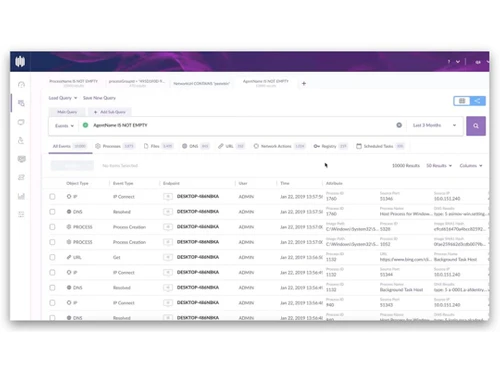Click the Object Type column header
Image resolution: width=500 pixels, height=375 pixels.
click(77, 183)
